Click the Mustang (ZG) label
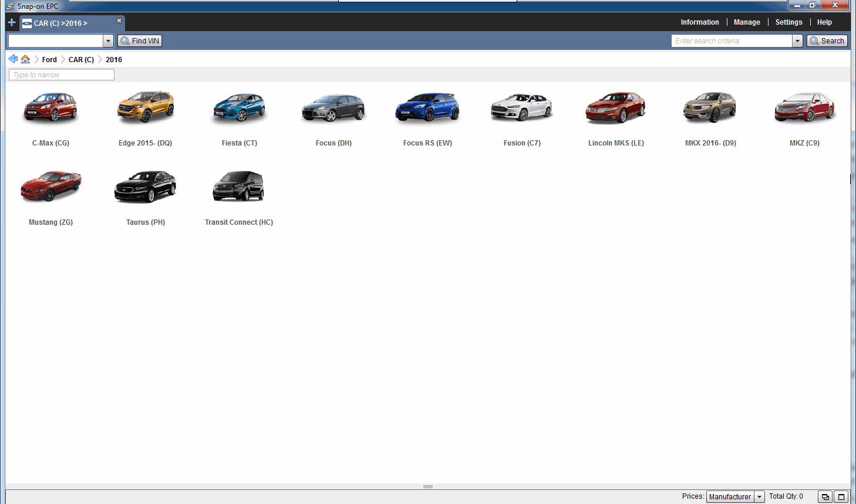 51,222
